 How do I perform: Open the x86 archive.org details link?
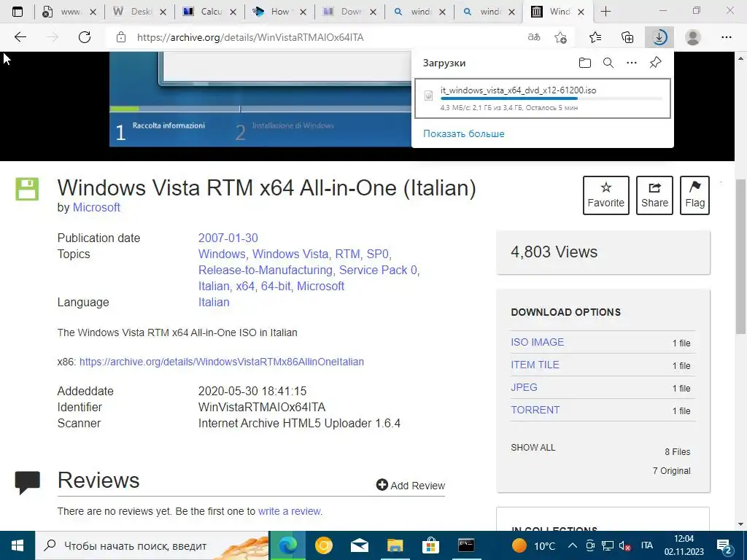(x=222, y=362)
